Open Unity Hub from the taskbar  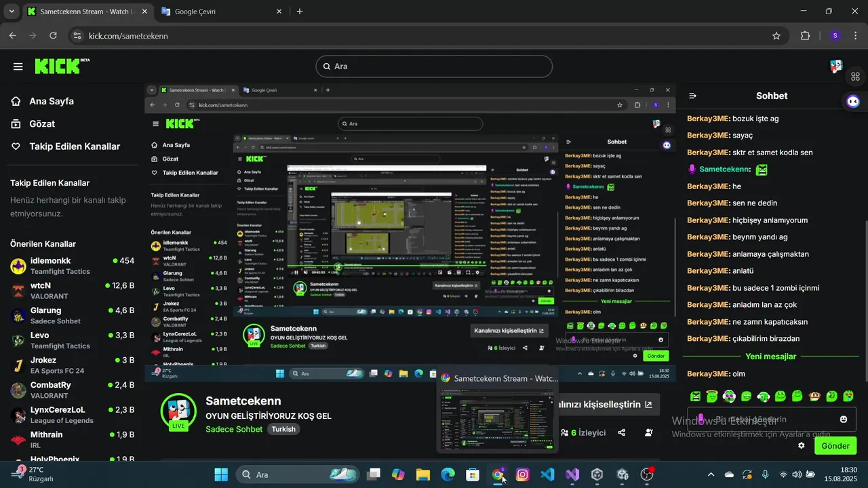[x=597, y=474]
